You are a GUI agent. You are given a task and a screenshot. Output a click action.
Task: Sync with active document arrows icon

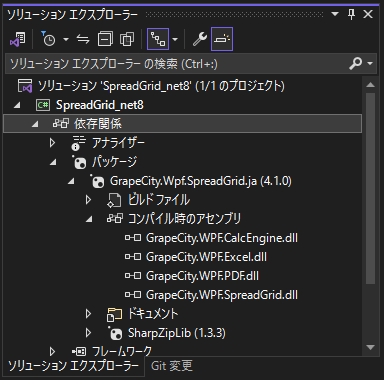point(83,39)
